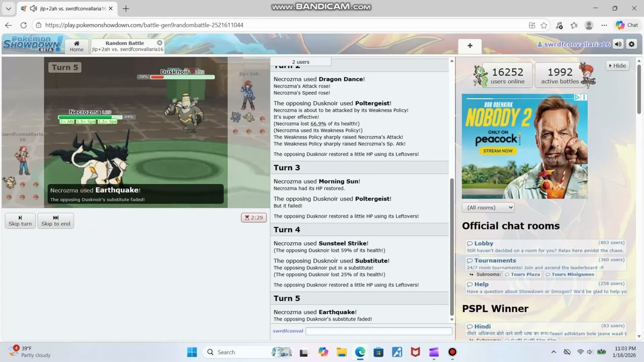644x362 pixels.
Task: Switch to Microsoft Edge in taskbar
Action: click(x=360, y=352)
